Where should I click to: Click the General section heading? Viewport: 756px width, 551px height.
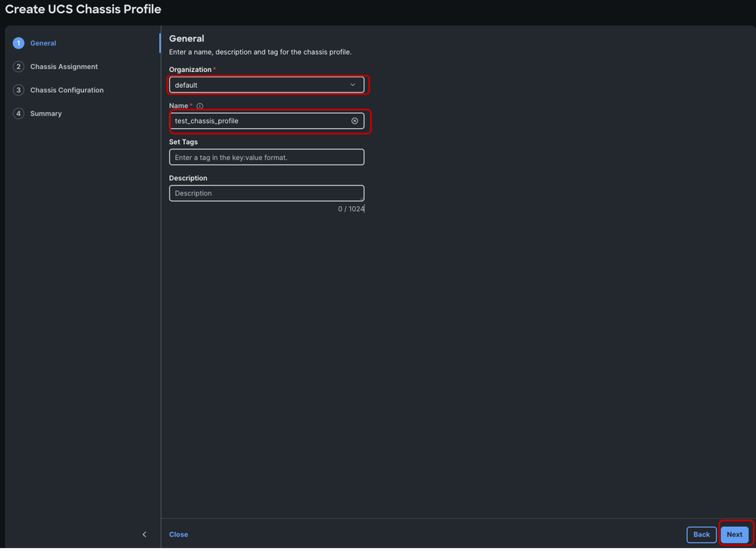[x=186, y=39]
